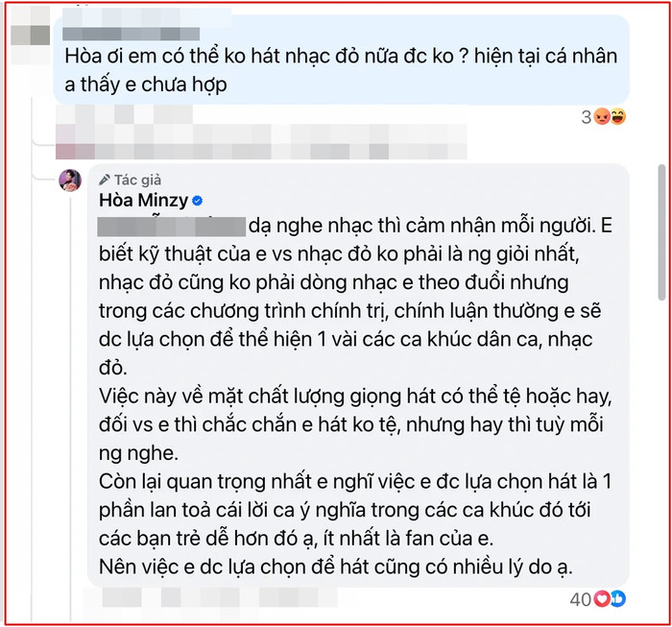Image resolution: width=672 pixels, height=627 pixels.
Task: Open Hòa Minzy's profile avatar
Action: click(x=70, y=180)
